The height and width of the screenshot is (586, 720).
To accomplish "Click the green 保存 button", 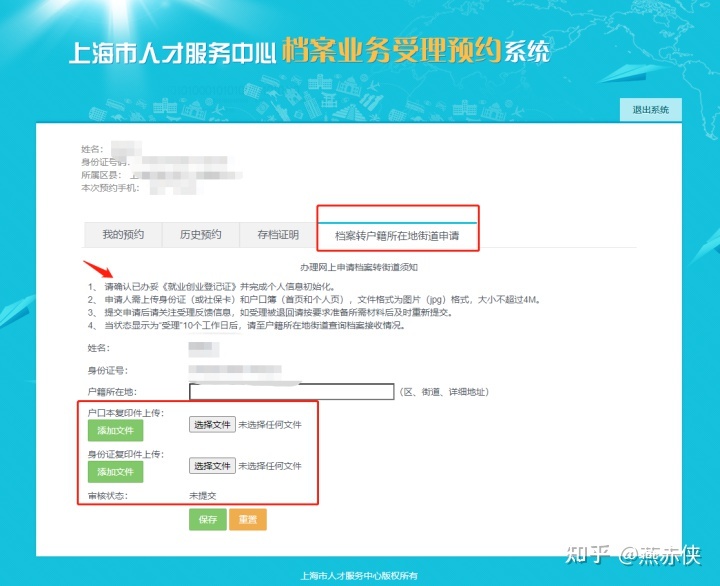I will 208,519.
